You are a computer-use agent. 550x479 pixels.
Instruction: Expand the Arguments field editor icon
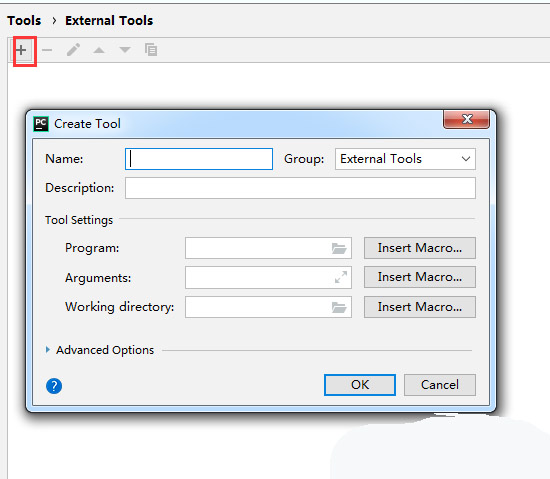pyautogui.click(x=341, y=277)
